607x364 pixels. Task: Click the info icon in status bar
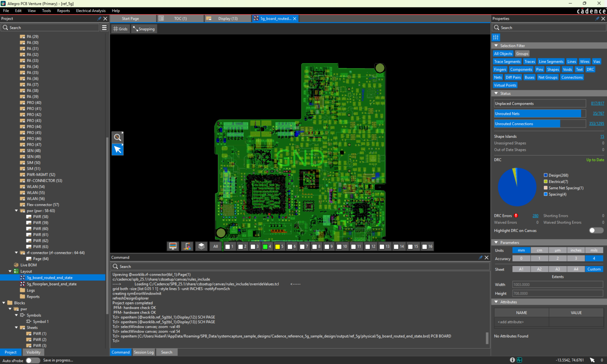click(512, 360)
